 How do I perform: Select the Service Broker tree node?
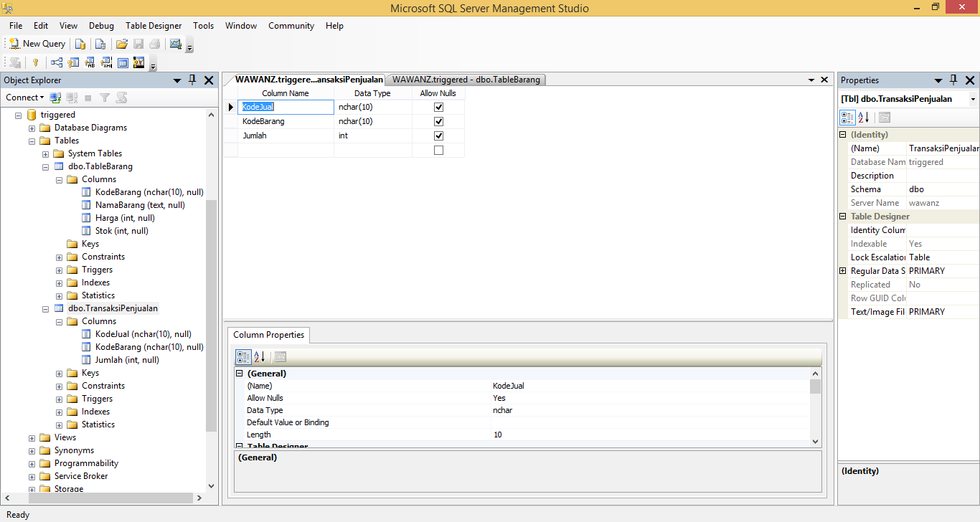click(x=81, y=476)
